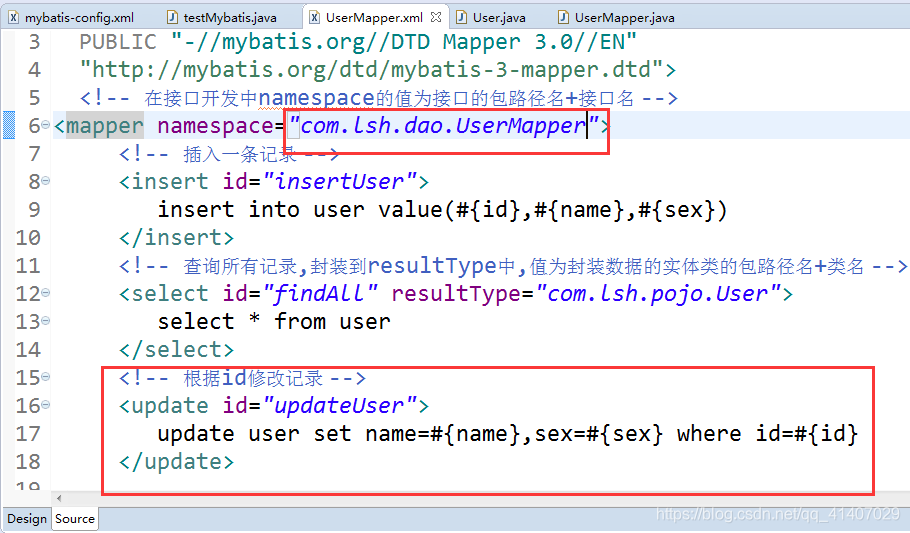The width and height of the screenshot is (910, 533).
Task: Click the insertUser id value
Action: pyautogui.click(x=340, y=181)
